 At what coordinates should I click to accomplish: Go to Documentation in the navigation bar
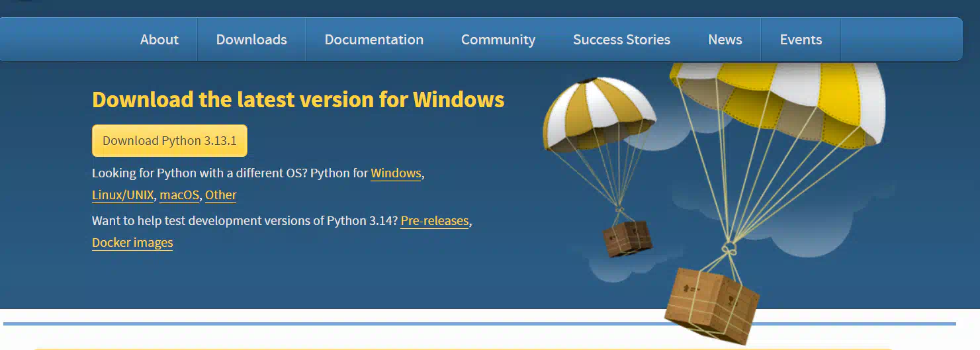pos(374,40)
